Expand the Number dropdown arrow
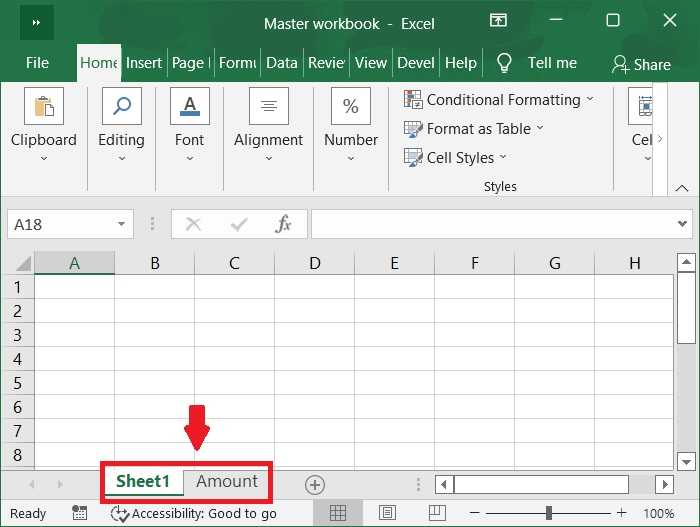This screenshot has width=700, height=527. (351, 159)
